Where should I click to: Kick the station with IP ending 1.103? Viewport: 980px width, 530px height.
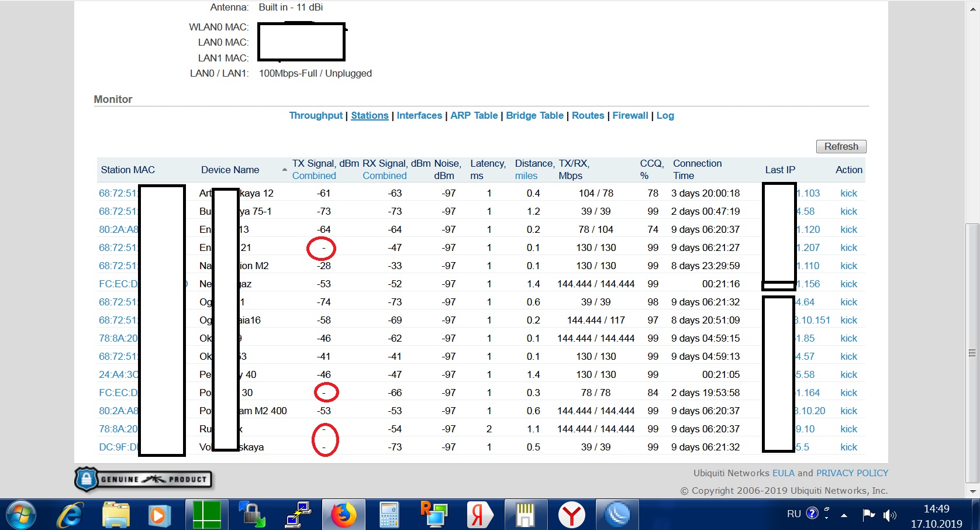coord(848,193)
